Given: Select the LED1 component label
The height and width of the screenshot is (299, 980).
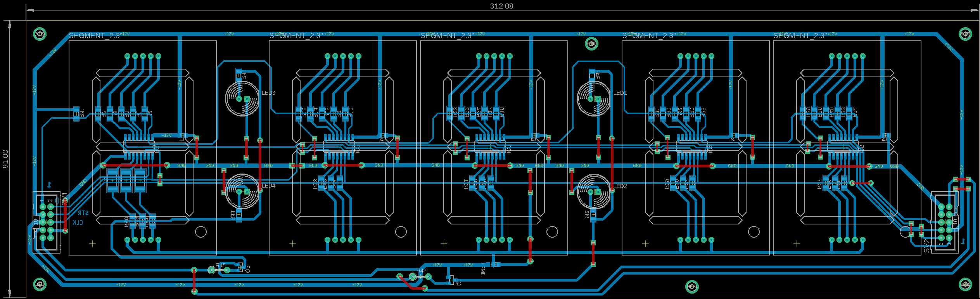Looking at the screenshot, I should 620,93.
